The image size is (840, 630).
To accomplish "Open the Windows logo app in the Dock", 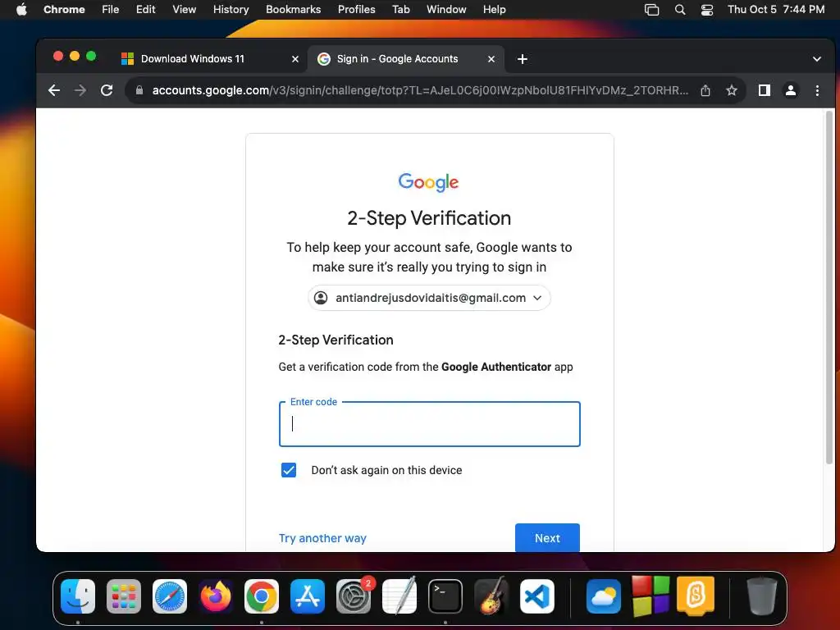I will [651, 596].
